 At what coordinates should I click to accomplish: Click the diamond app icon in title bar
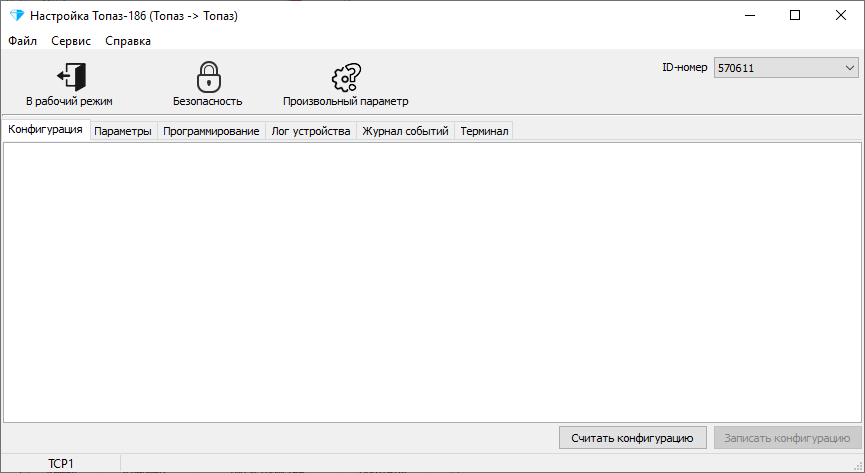17,15
